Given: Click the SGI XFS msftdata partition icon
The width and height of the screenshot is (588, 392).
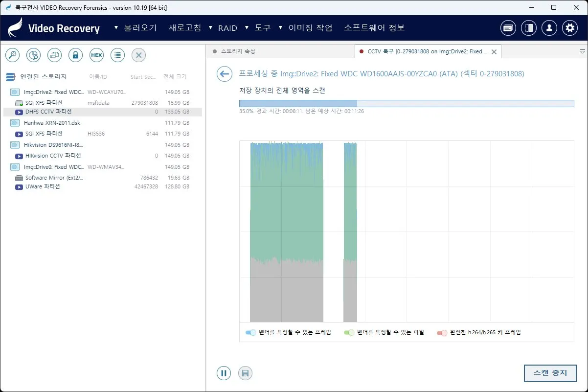Looking at the screenshot, I should [x=19, y=103].
